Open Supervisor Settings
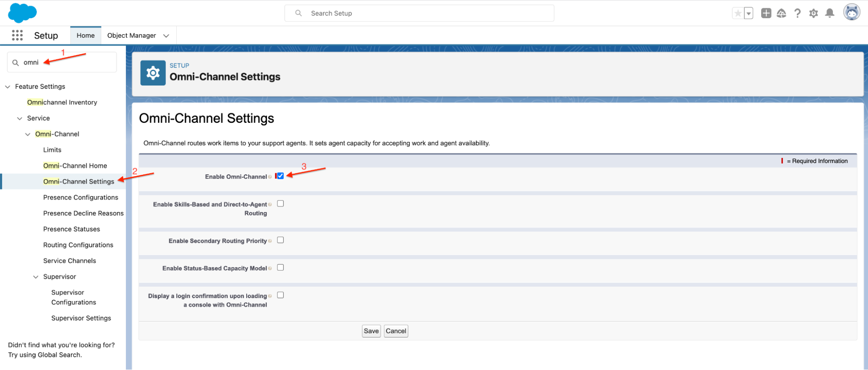The width and height of the screenshot is (868, 370). coord(81,318)
